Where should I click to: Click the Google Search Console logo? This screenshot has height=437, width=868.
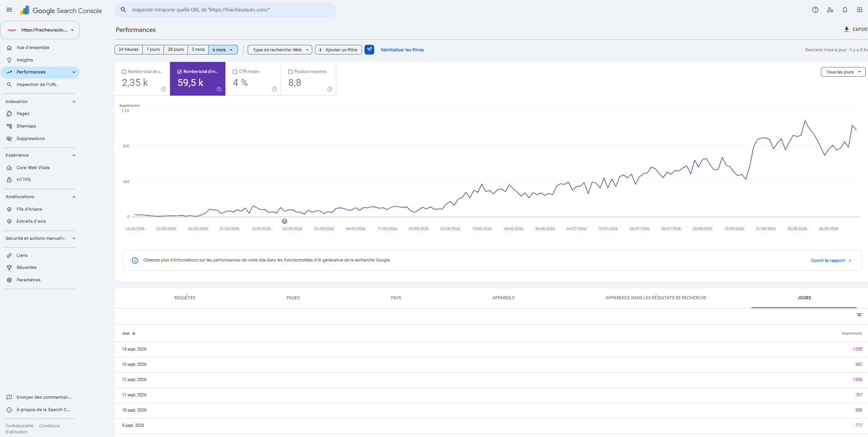(61, 10)
